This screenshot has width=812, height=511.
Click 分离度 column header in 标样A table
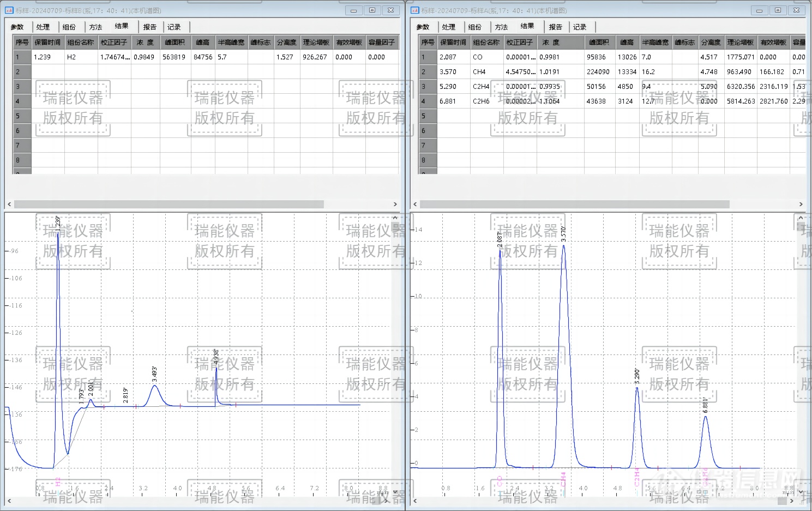[x=711, y=42]
